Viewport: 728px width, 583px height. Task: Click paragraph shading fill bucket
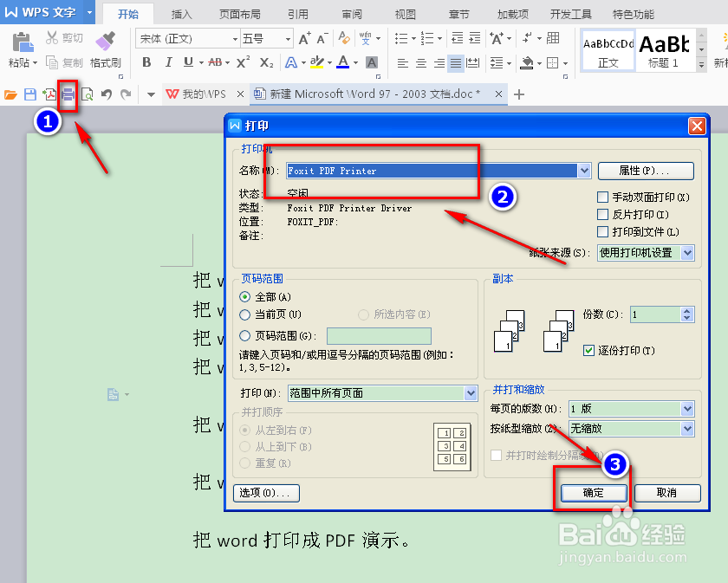pos(527,62)
